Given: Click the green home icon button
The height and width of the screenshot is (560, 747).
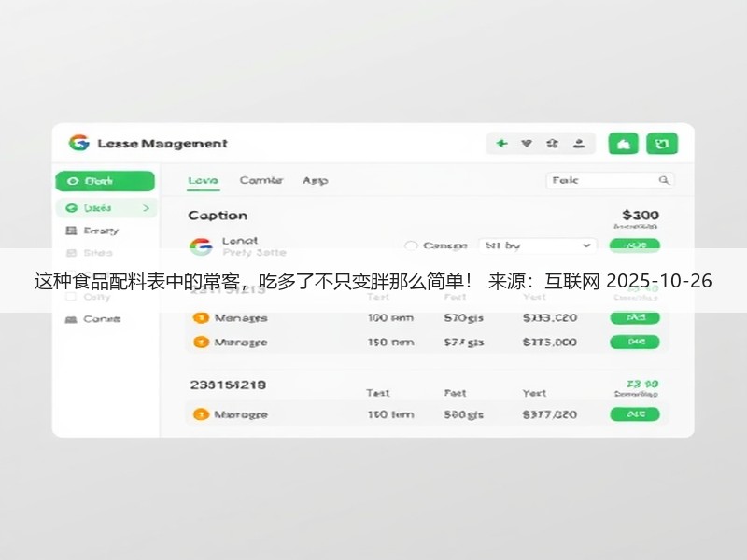Looking at the screenshot, I should pyautogui.click(x=624, y=144).
